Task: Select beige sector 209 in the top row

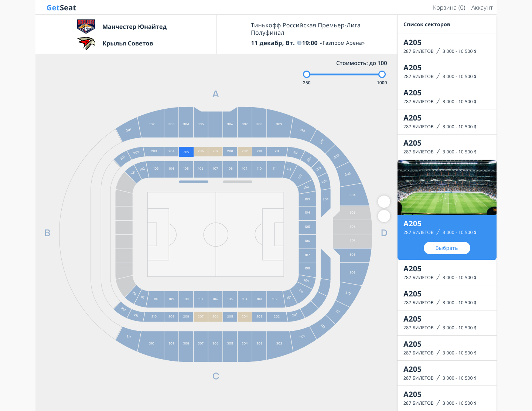Action: tap(245, 151)
